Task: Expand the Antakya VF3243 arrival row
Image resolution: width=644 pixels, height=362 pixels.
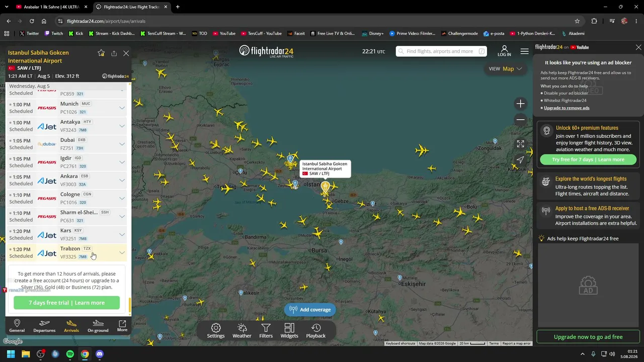Action: (x=122, y=126)
